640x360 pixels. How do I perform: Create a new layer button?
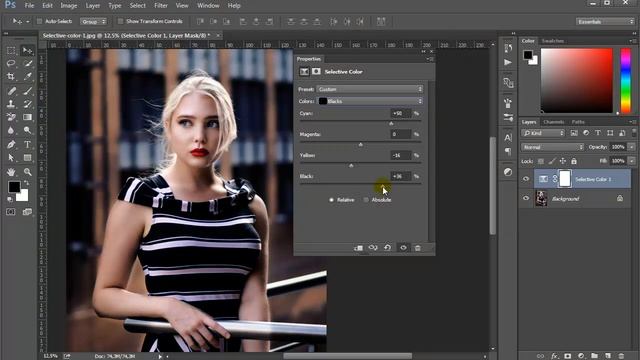point(608,356)
